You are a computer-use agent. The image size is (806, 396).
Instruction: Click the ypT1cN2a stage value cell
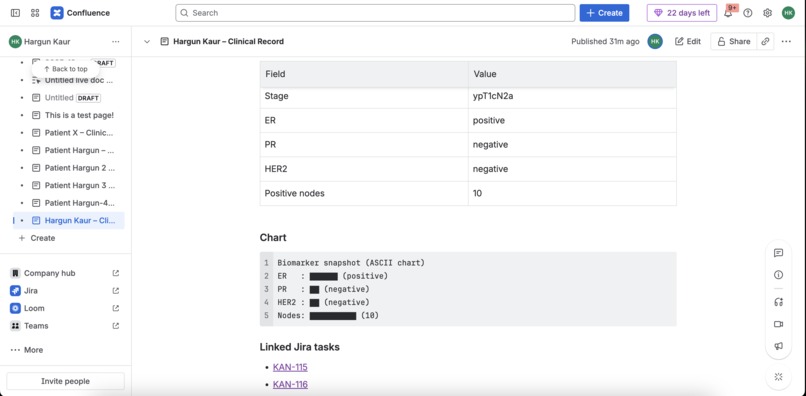(x=572, y=96)
